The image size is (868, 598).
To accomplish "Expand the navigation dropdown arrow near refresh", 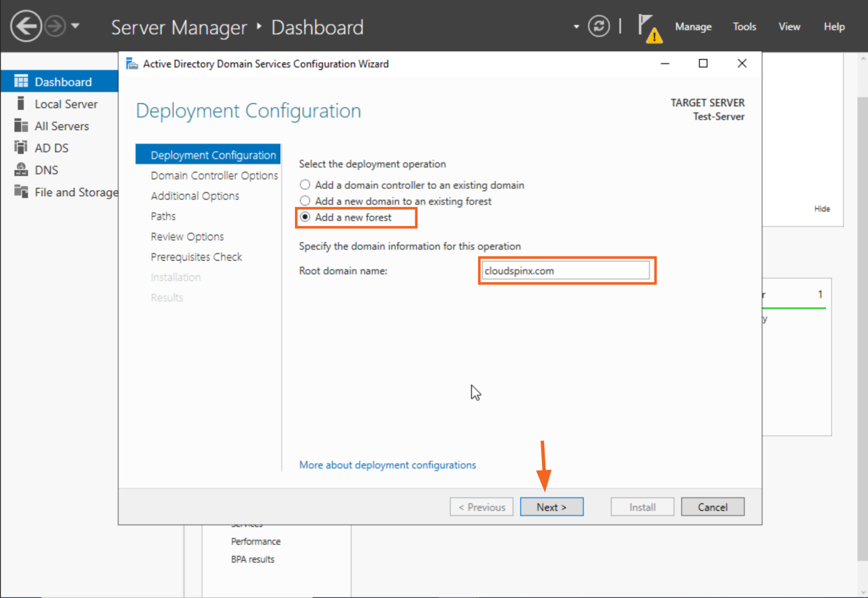I will click(576, 27).
